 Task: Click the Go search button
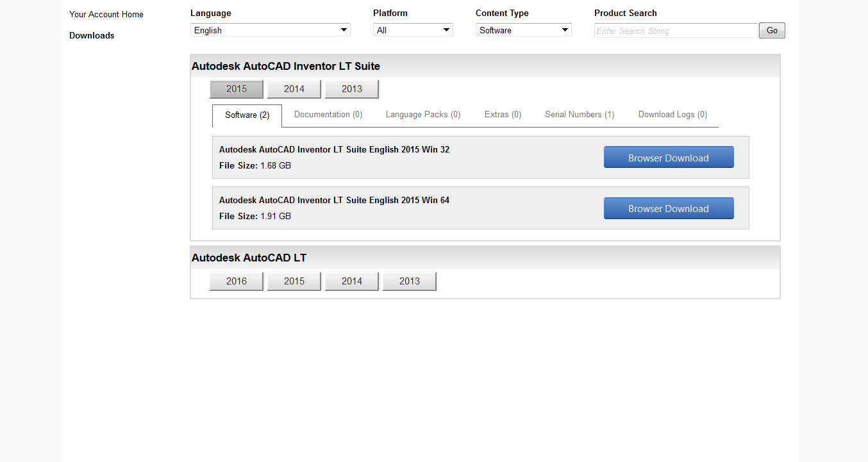[x=772, y=30]
